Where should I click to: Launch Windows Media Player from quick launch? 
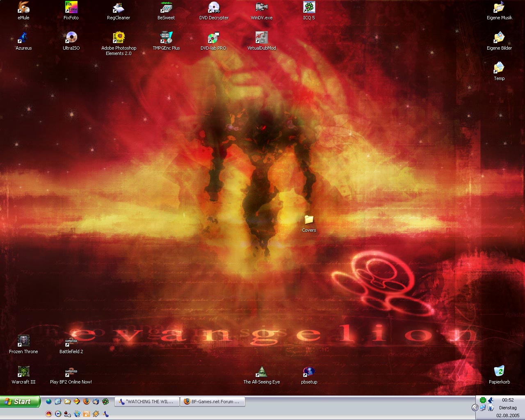click(x=58, y=414)
